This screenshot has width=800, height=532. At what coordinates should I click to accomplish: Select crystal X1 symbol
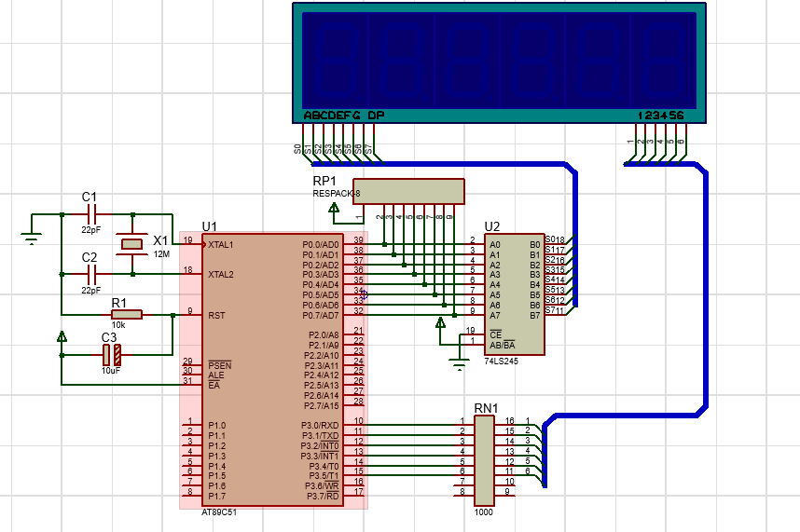[132, 244]
